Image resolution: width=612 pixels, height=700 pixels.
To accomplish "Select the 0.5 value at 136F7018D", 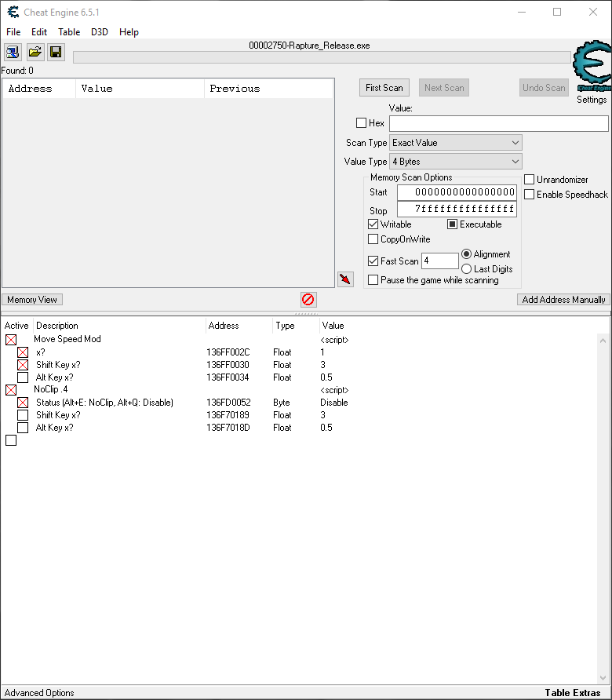I will 326,427.
